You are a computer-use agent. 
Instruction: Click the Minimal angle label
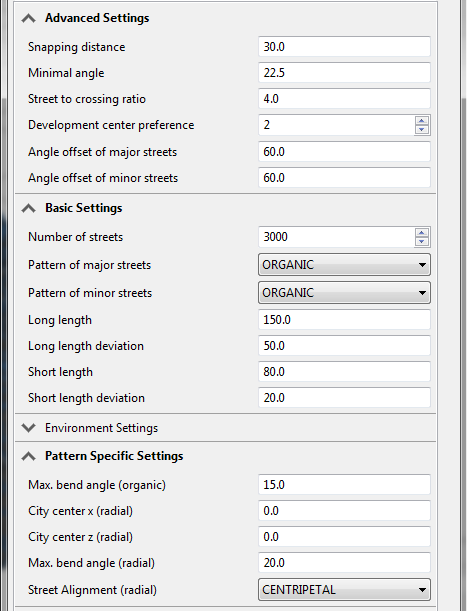click(66, 73)
